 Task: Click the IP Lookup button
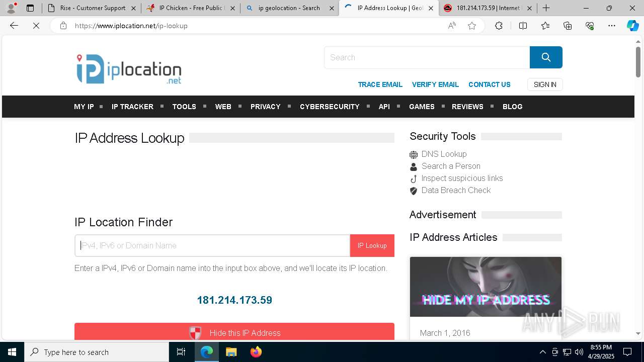372,245
